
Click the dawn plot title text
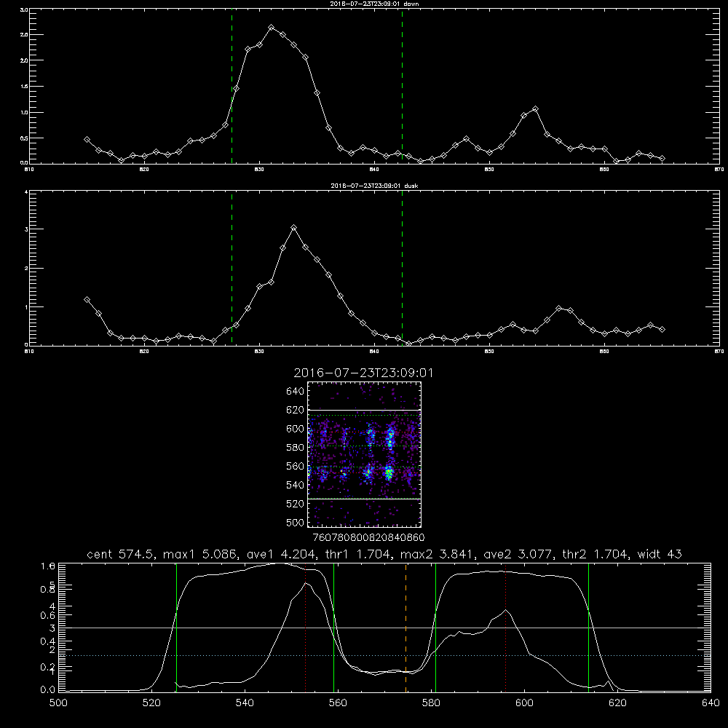[374, 4]
